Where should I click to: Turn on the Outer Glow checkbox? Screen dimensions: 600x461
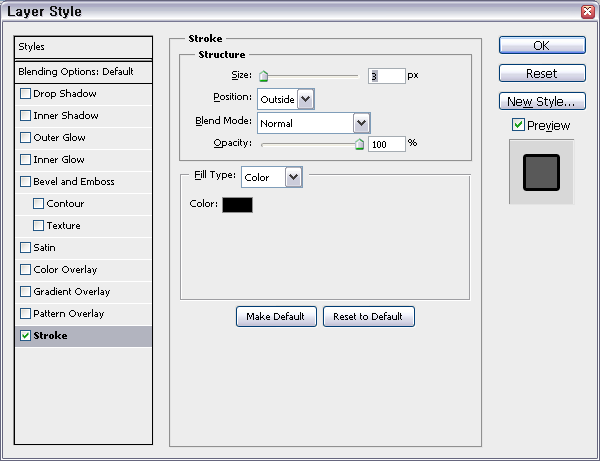(25, 138)
